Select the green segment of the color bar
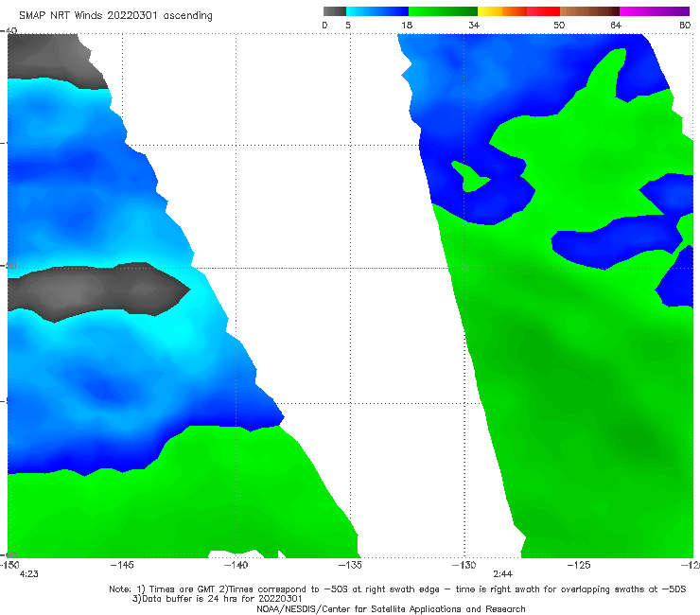 coord(443,11)
